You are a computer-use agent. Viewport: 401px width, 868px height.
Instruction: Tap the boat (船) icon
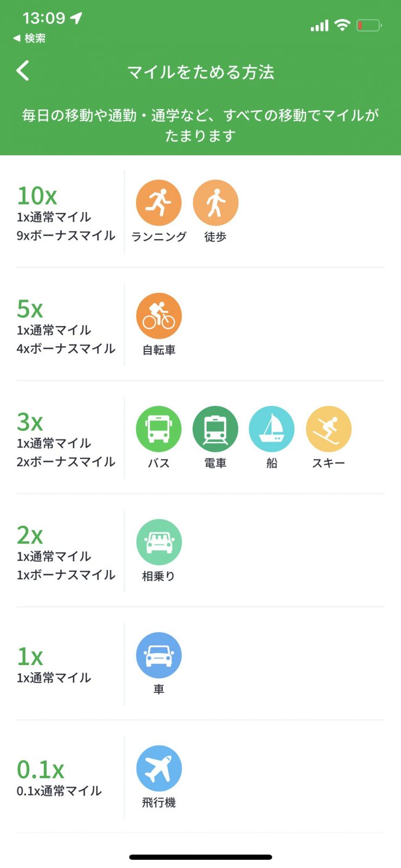point(272,429)
